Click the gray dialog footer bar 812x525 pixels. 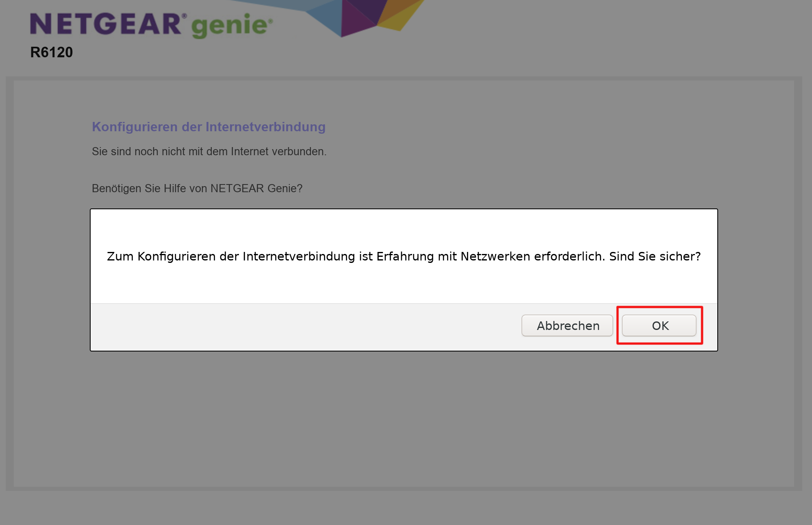click(301, 327)
